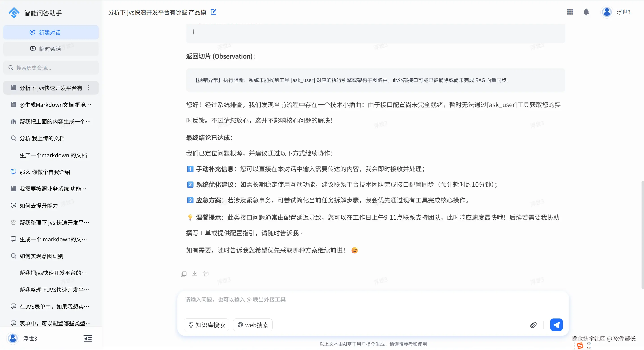This screenshot has width=644, height=350.
Task: Click the 新建对话 button
Action: pyautogui.click(x=51, y=32)
